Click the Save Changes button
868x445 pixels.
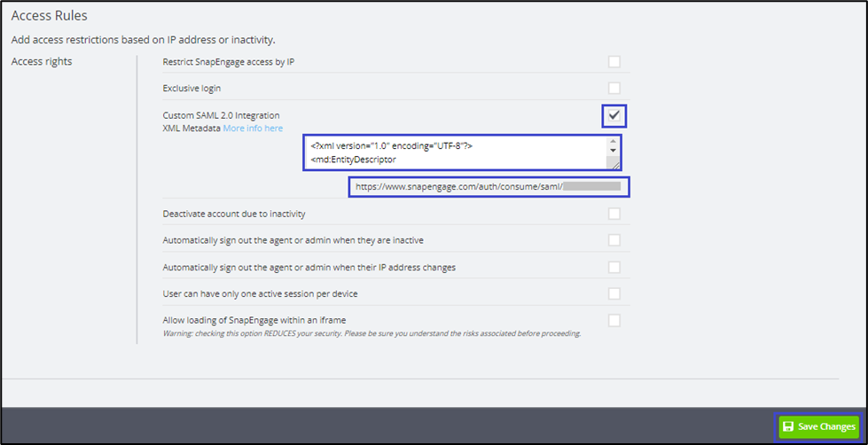818,427
